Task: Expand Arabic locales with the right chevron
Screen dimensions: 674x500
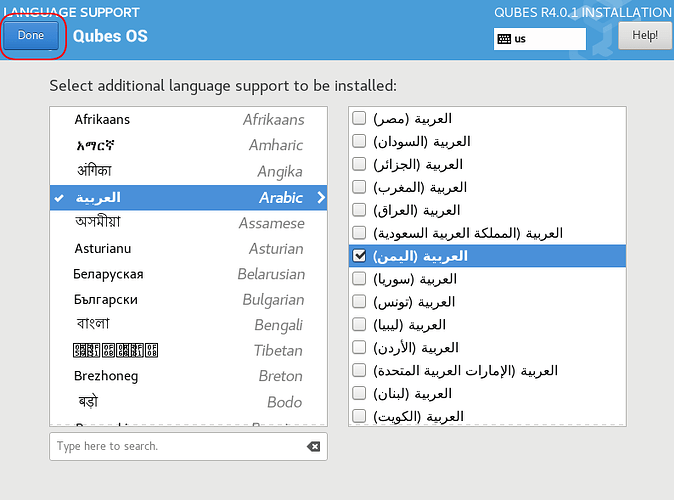Action: (321, 198)
